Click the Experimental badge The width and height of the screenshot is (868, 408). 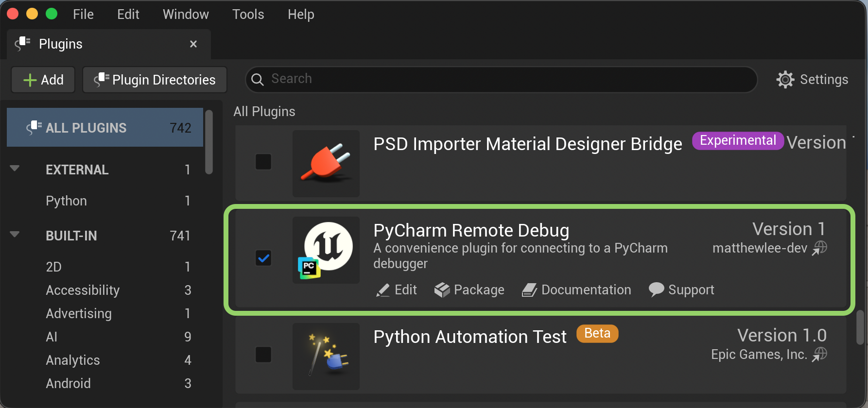tap(738, 140)
